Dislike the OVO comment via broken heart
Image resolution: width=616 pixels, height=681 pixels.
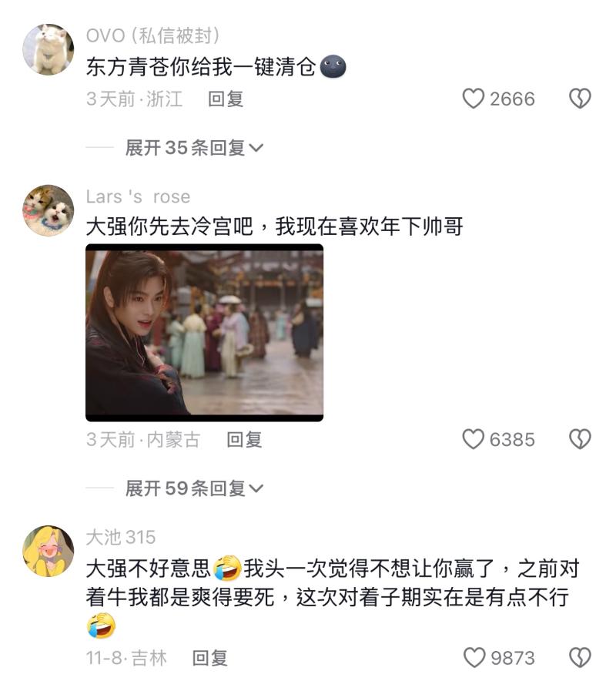pyautogui.click(x=580, y=99)
